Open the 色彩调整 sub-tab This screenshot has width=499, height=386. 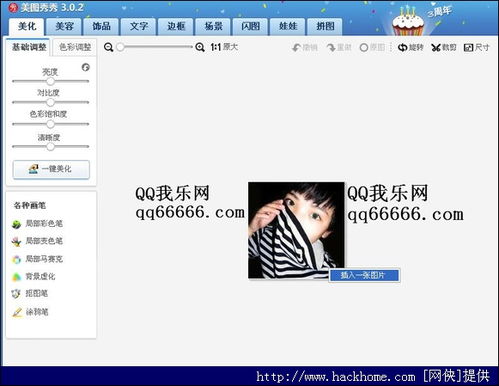click(75, 47)
